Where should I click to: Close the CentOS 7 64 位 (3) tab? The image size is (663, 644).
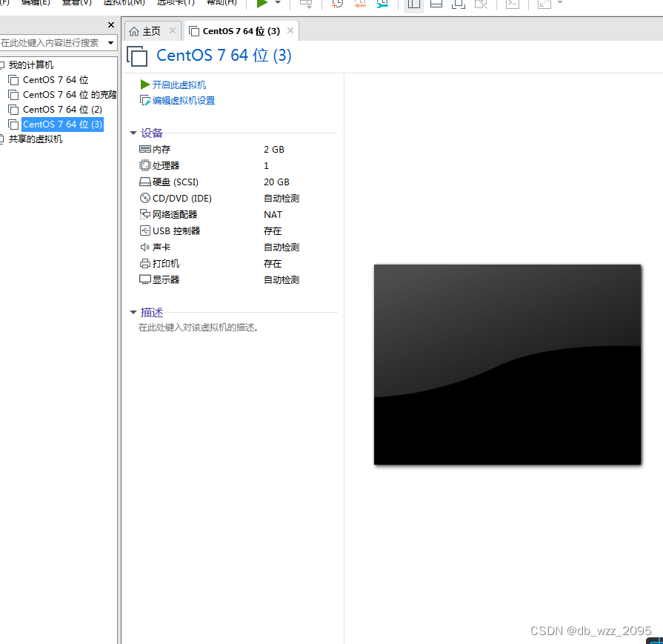pyautogui.click(x=290, y=30)
